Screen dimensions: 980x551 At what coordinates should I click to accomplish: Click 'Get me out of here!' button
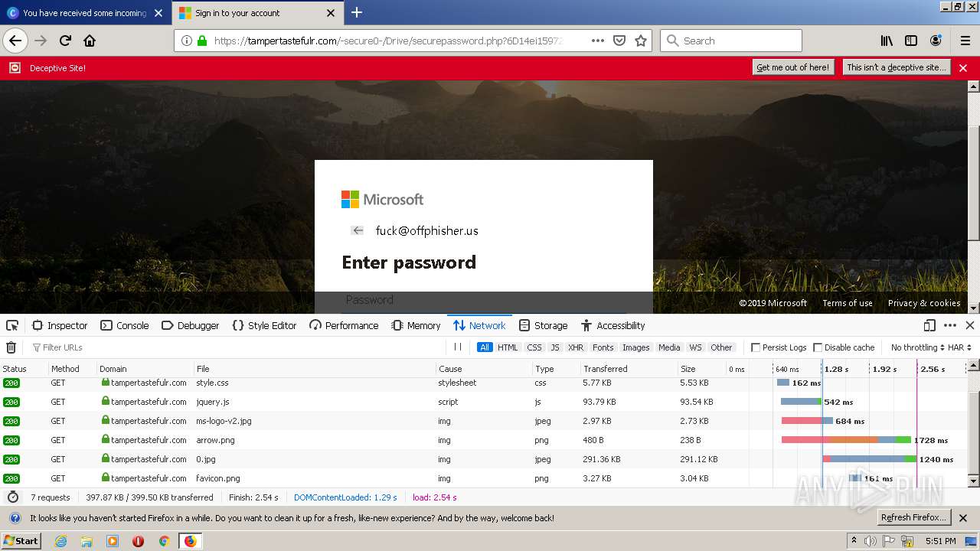(792, 67)
